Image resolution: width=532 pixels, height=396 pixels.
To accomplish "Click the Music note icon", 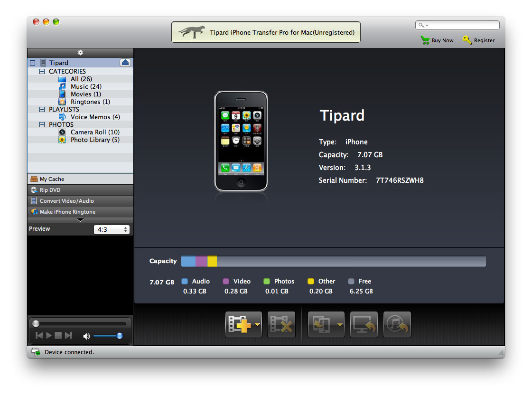I will pos(62,86).
